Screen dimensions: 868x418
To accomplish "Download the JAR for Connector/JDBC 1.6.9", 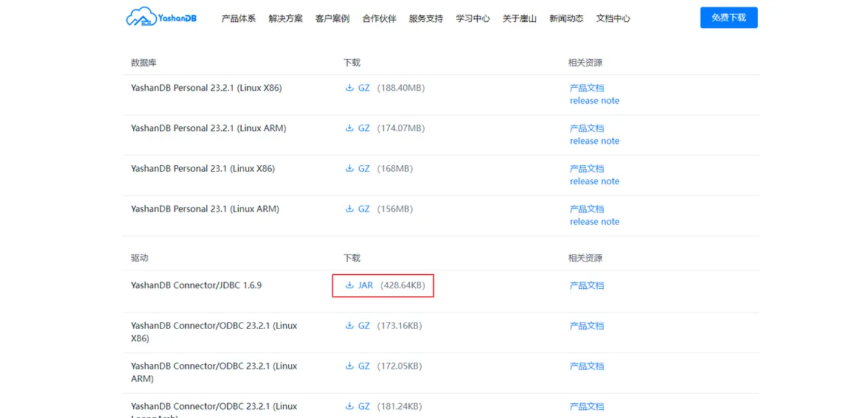I will [366, 285].
